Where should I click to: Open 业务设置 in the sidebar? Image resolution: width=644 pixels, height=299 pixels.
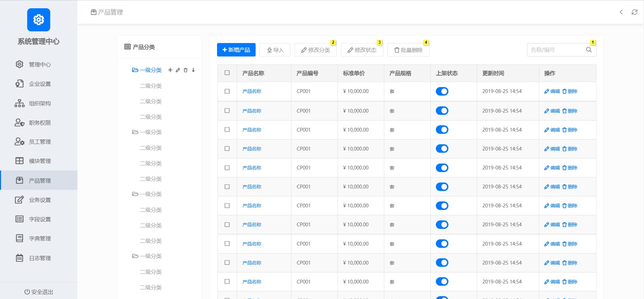pyautogui.click(x=39, y=200)
